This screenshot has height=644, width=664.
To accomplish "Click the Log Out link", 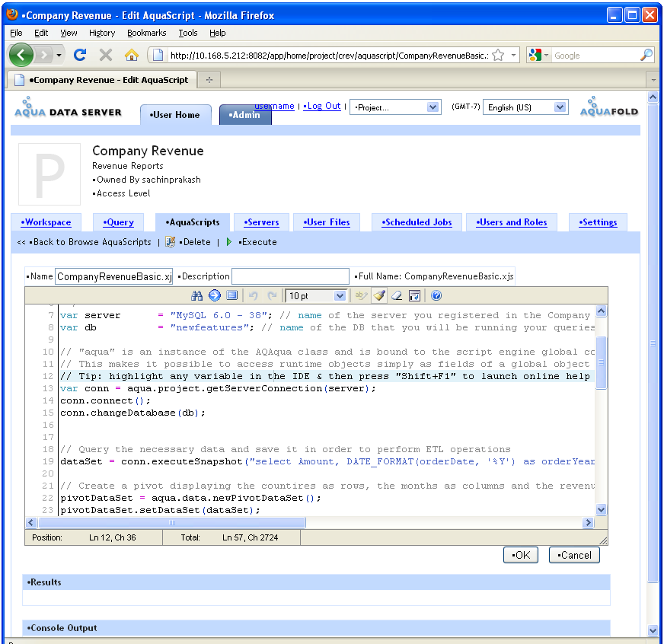I will (322, 106).
